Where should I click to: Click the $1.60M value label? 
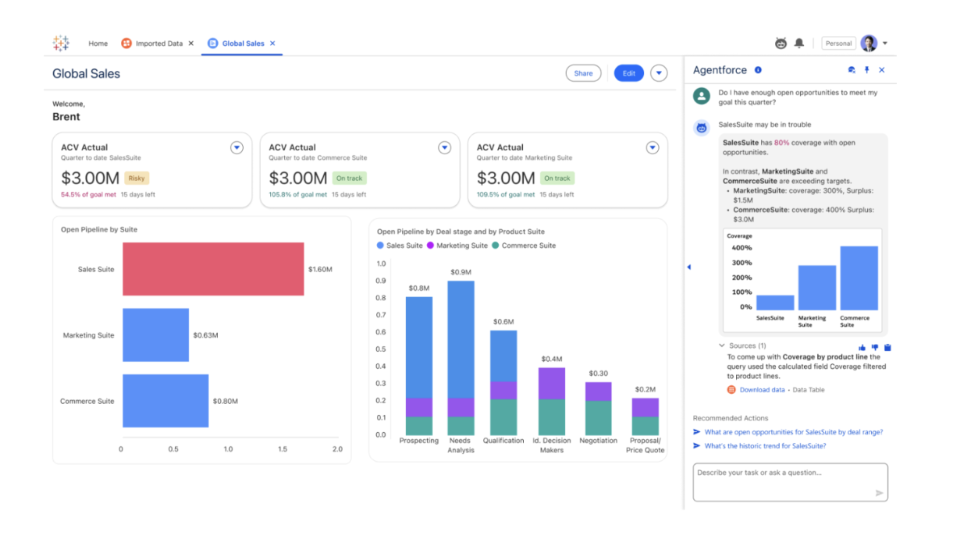[x=320, y=269]
